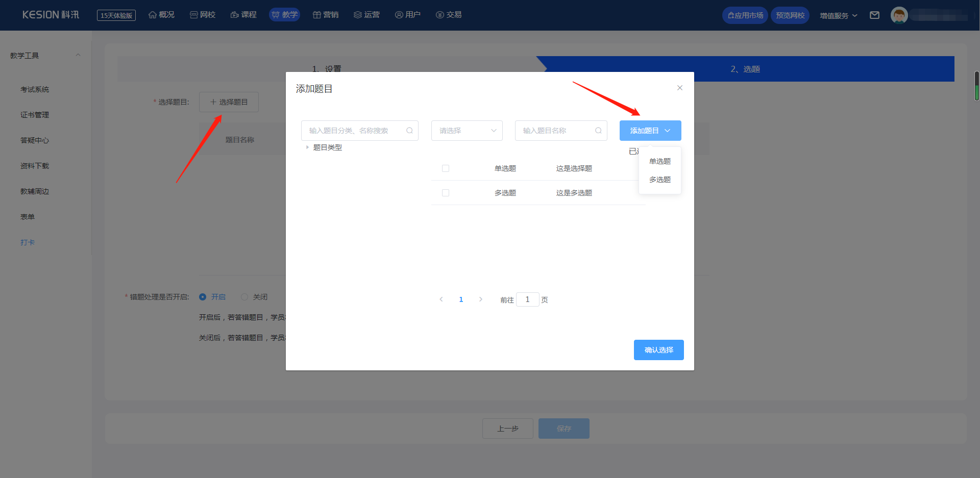Open the 增值服务 dropdown menu
The width and height of the screenshot is (980, 478).
838,16
